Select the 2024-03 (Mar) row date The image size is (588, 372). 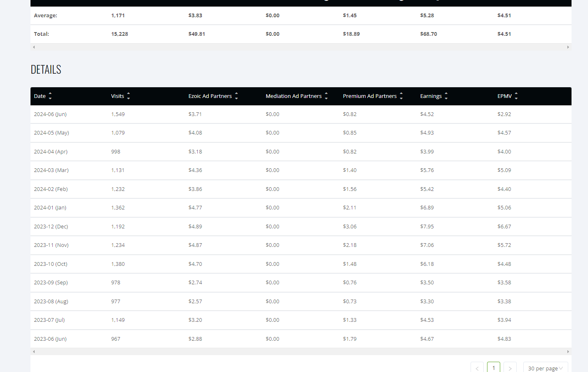51,170
